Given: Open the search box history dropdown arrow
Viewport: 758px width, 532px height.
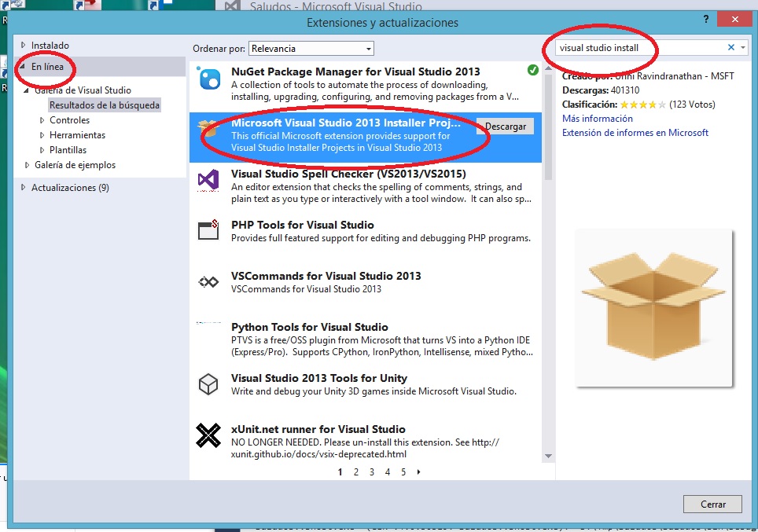Looking at the screenshot, I should pyautogui.click(x=743, y=47).
